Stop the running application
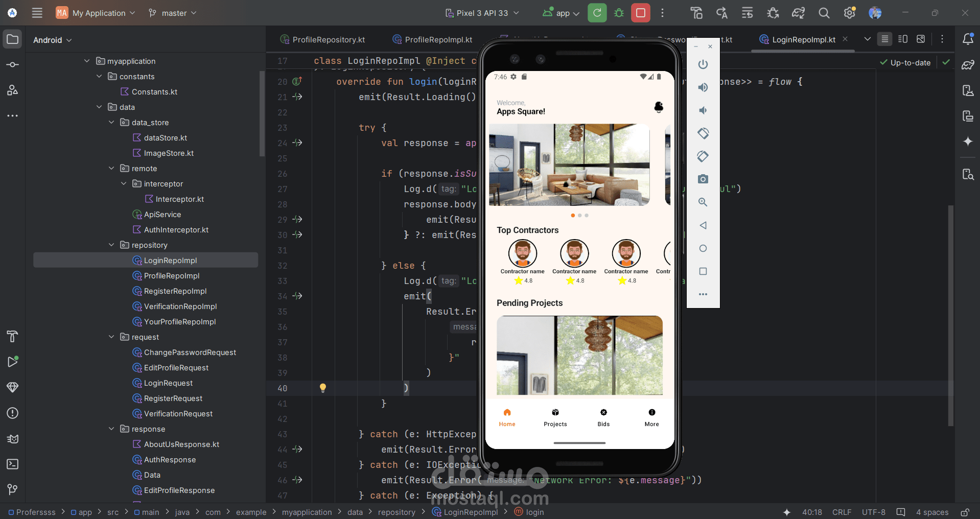This screenshot has width=980, height=519. [x=640, y=13]
